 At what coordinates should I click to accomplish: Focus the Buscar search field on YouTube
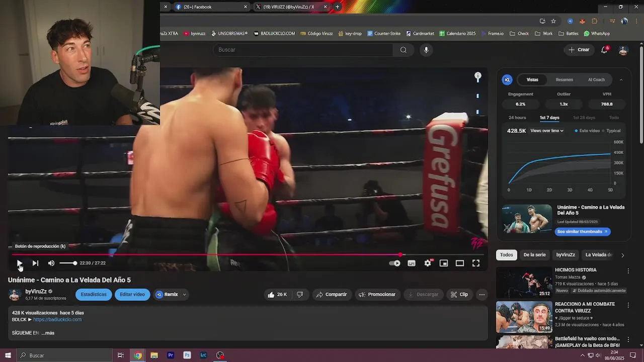coord(303,50)
